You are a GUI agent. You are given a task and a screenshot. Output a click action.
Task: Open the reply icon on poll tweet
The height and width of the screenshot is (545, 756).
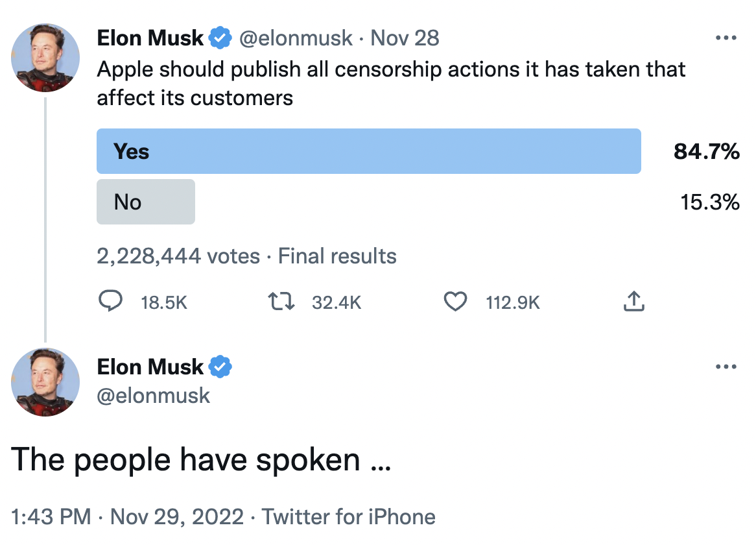coord(110,302)
